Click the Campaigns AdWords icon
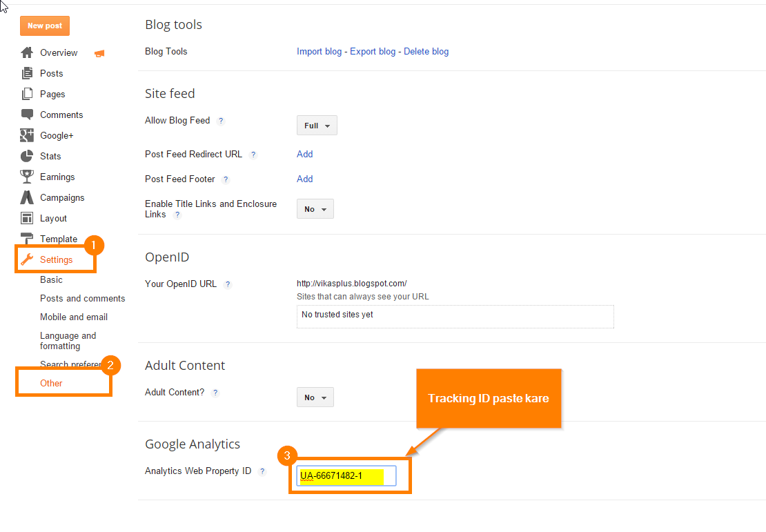The image size is (766, 532). pyautogui.click(x=27, y=197)
